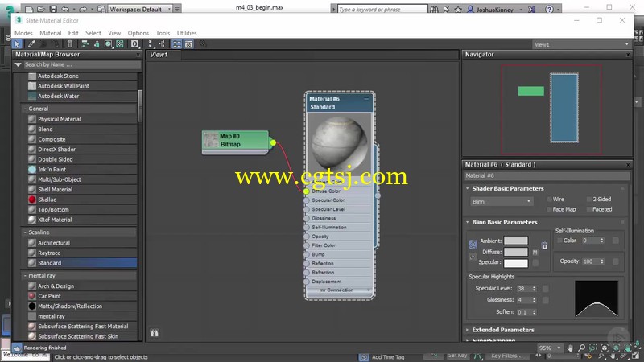Collapse Material #6 node with minus button
The height and width of the screenshot is (362, 644).
pos(366,99)
